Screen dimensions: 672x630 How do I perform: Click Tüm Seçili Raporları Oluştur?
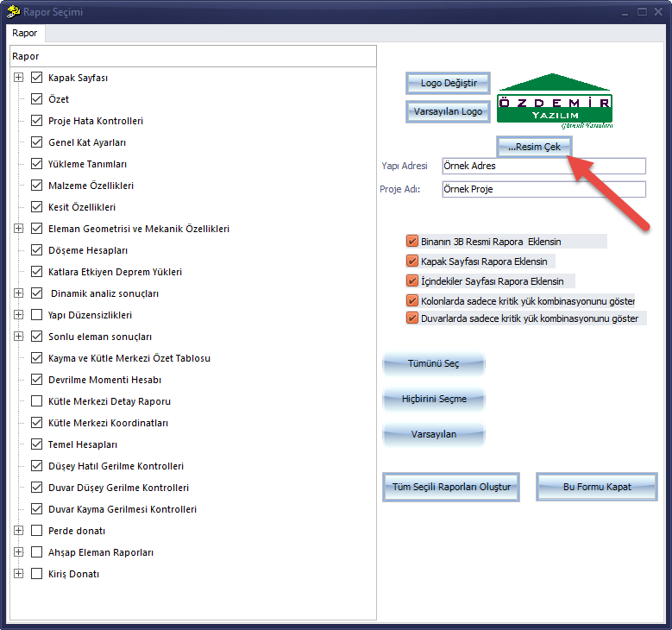tap(451, 488)
